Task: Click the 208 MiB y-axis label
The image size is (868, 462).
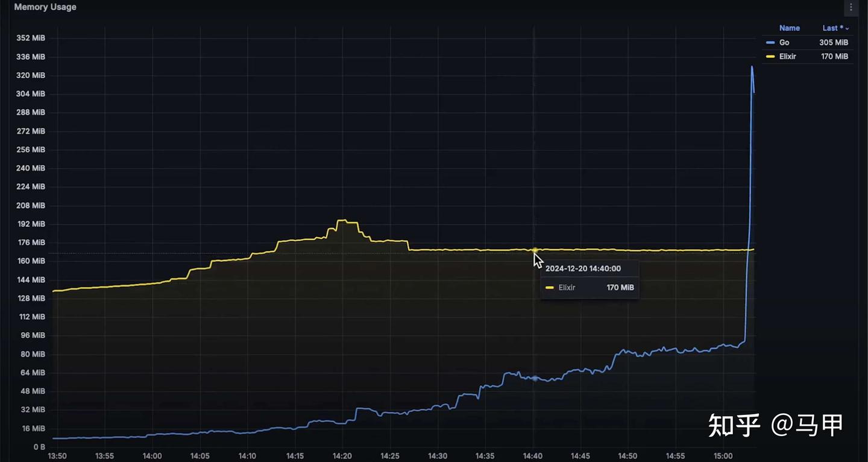Action: pos(31,205)
